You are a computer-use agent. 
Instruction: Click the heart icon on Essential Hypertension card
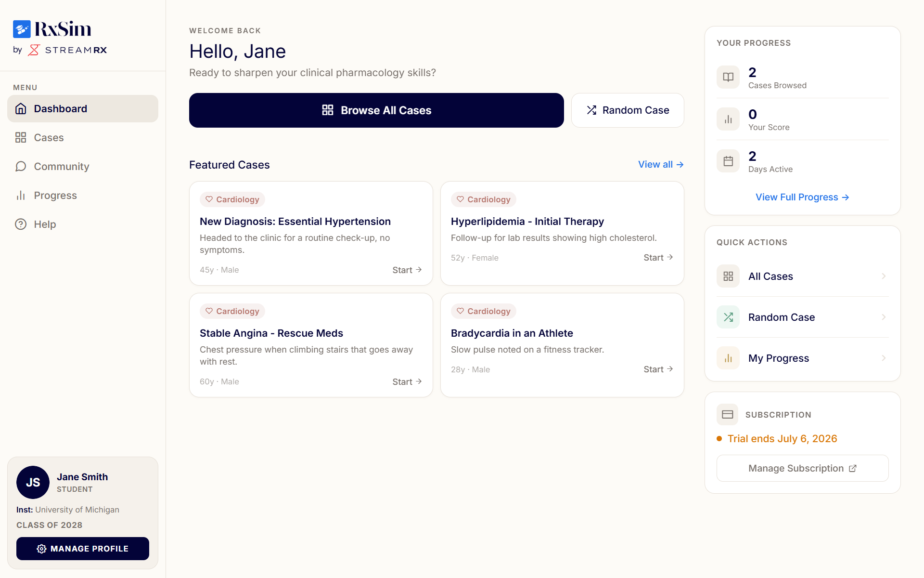(x=209, y=199)
